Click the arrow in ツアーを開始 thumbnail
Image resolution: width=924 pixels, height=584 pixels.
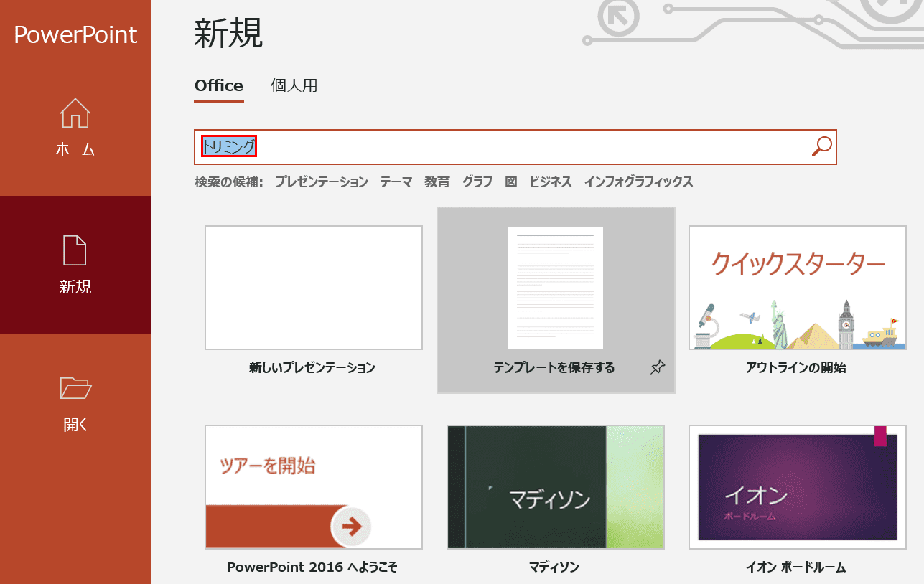click(351, 527)
